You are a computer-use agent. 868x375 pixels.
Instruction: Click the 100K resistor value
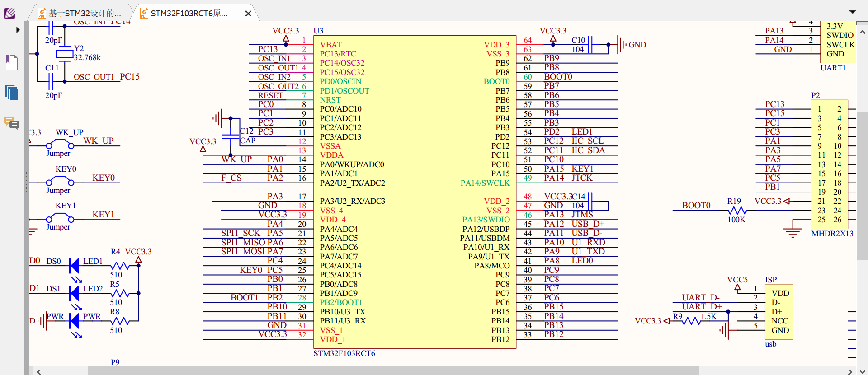[x=736, y=220]
